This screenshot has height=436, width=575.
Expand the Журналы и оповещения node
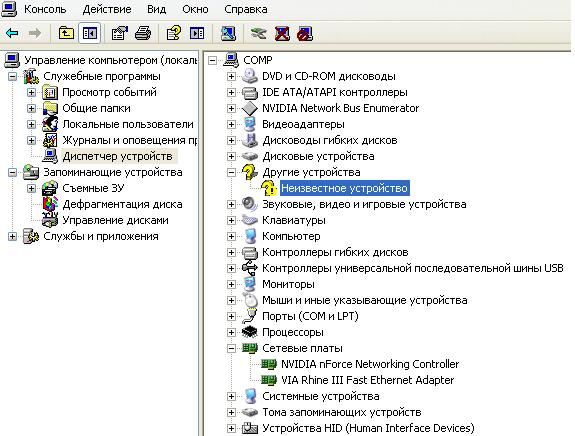coord(32,140)
